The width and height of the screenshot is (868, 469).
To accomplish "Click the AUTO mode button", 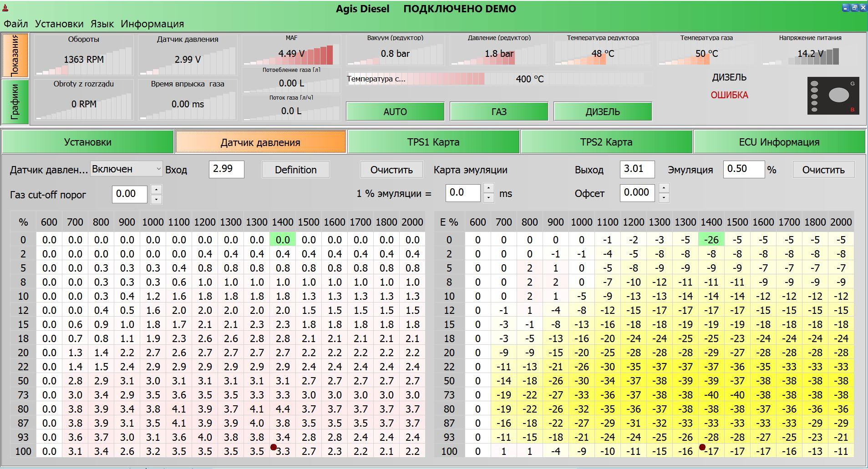I will 395,111.
